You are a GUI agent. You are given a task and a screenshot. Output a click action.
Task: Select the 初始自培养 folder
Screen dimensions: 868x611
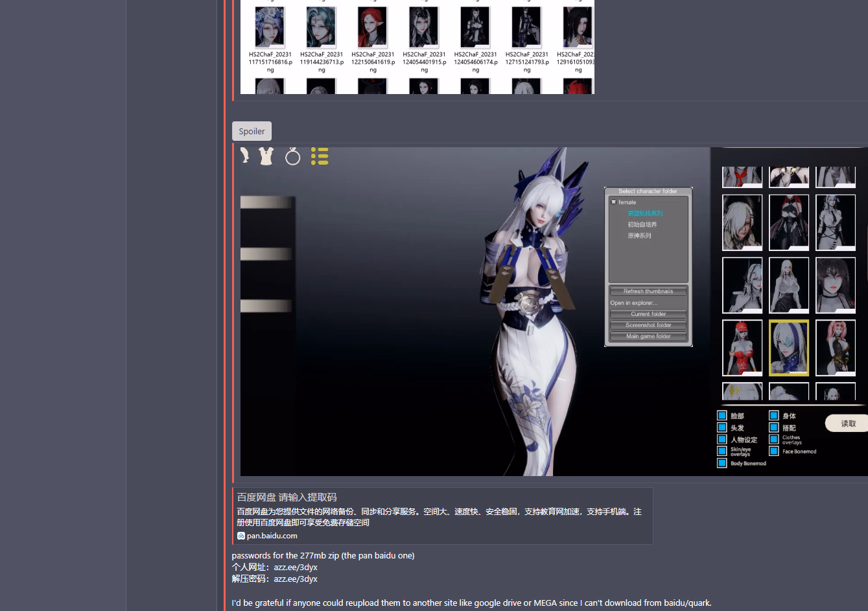pos(642,224)
